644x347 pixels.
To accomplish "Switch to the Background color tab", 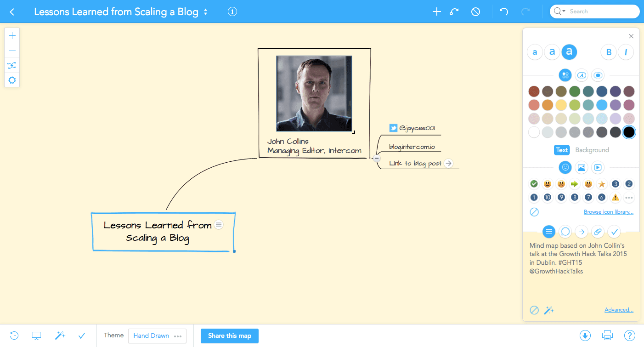I will click(592, 150).
